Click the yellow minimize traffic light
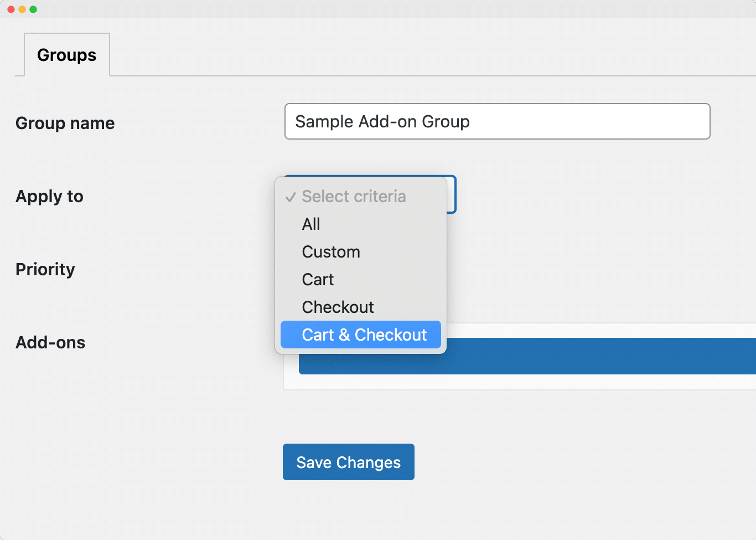756x540 pixels. point(22,9)
